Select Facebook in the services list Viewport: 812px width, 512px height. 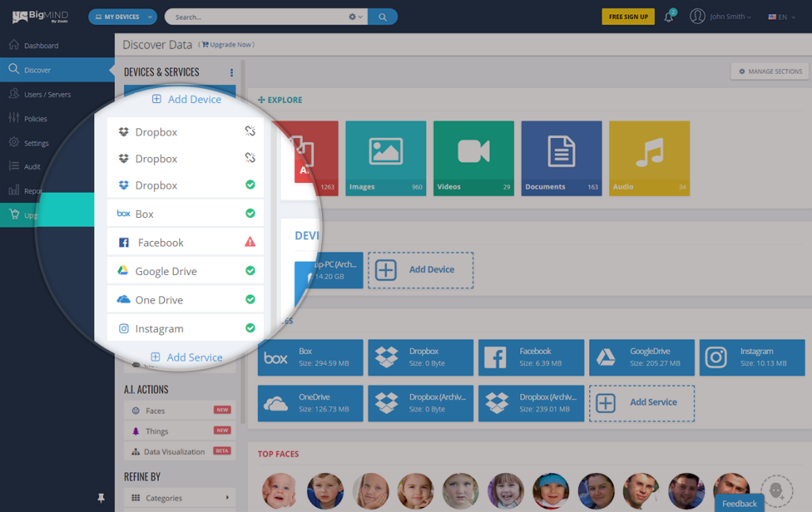click(186, 243)
